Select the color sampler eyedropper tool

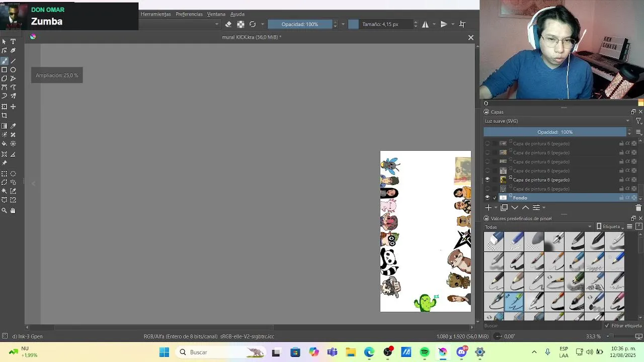(13, 126)
